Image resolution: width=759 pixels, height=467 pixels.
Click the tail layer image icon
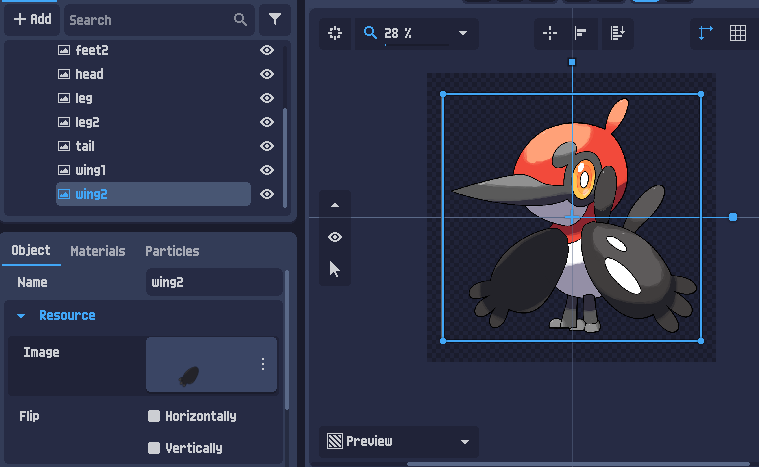click(64, 146)
